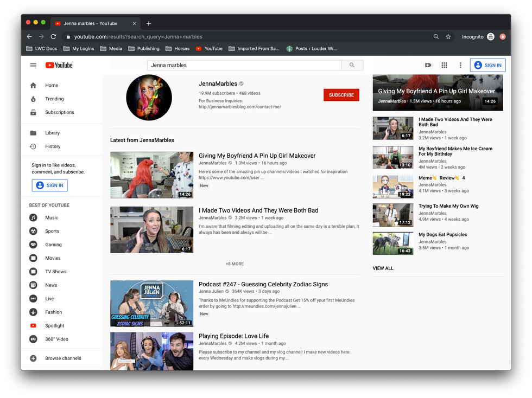Subscribe to JennaMarbles channel
The width and height of the screenshot is (532, 398).
(341, 95)
